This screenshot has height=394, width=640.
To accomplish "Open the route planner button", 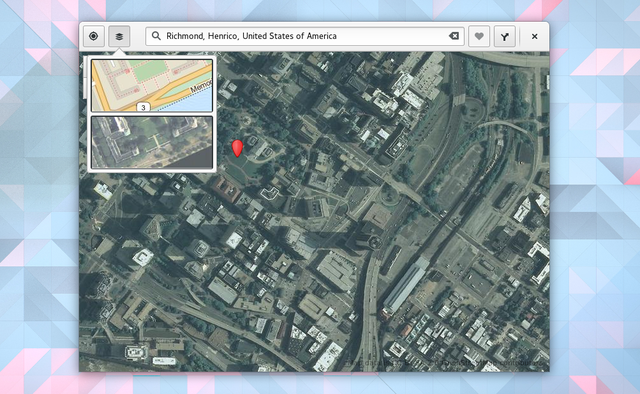I will (504, 36).
